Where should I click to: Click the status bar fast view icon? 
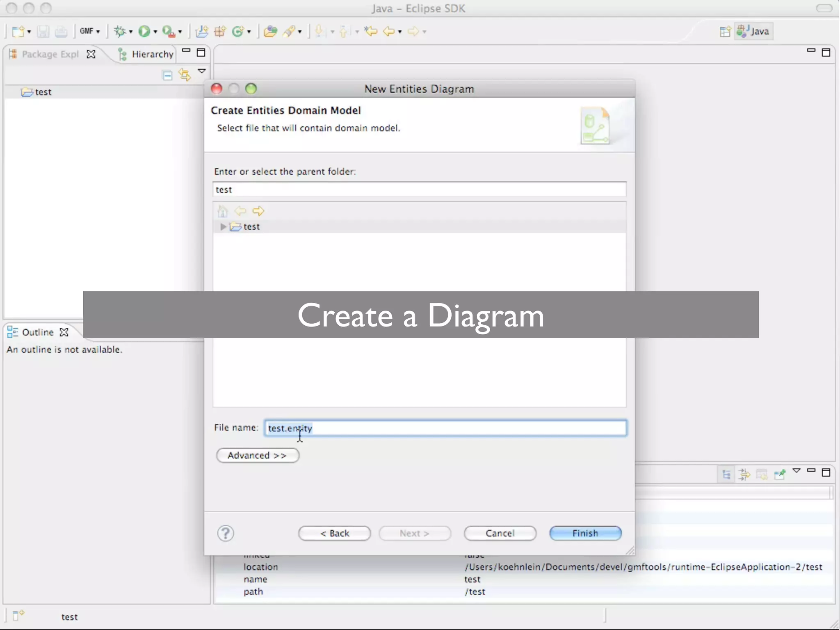tap(18, 615)
